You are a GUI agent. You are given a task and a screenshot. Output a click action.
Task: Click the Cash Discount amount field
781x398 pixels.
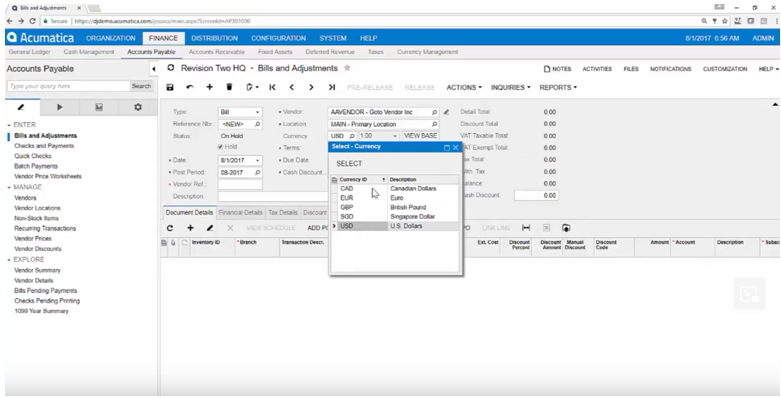tap(536, 196)
